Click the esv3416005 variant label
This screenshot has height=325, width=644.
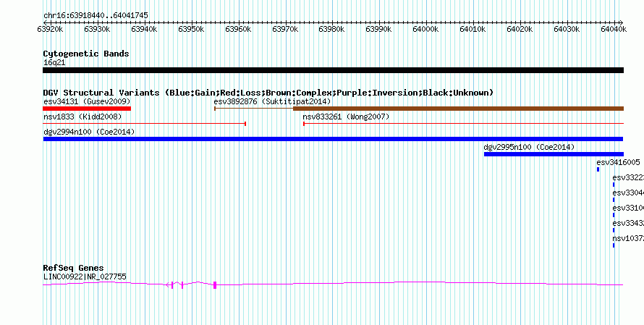[618, 163]
